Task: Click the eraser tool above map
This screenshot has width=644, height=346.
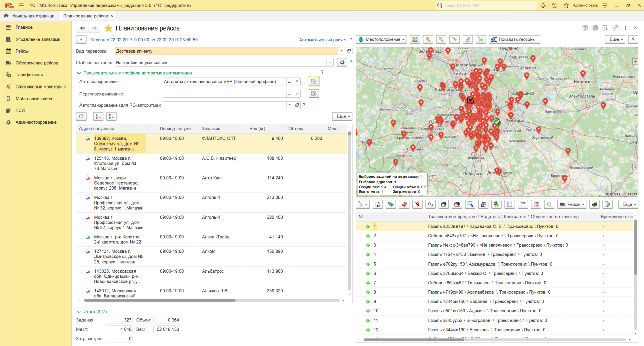Action: 468,40
